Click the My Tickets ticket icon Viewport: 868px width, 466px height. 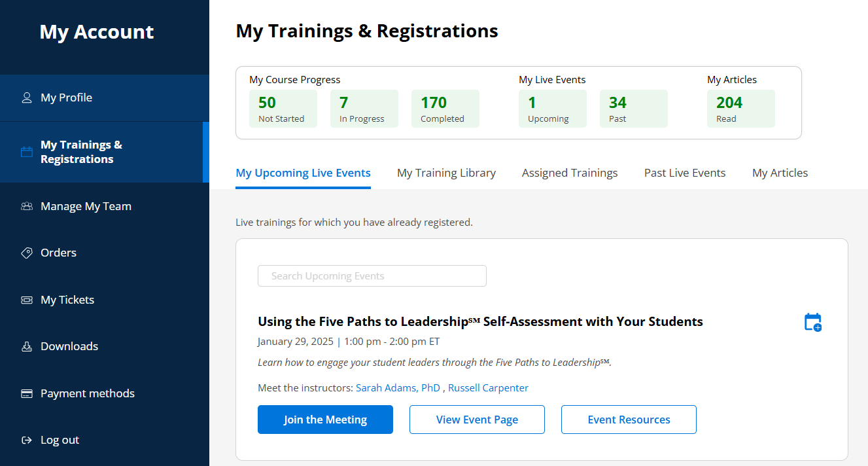[x=27, y=300]
